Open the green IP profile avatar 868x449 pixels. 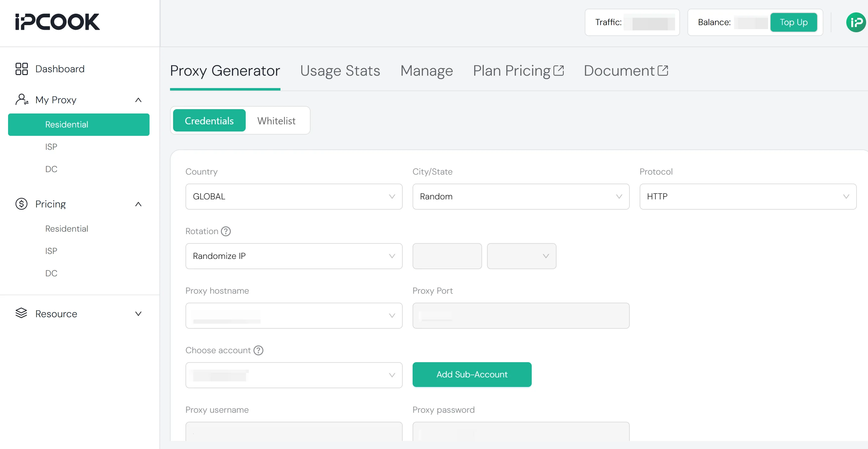click(856, 22)
